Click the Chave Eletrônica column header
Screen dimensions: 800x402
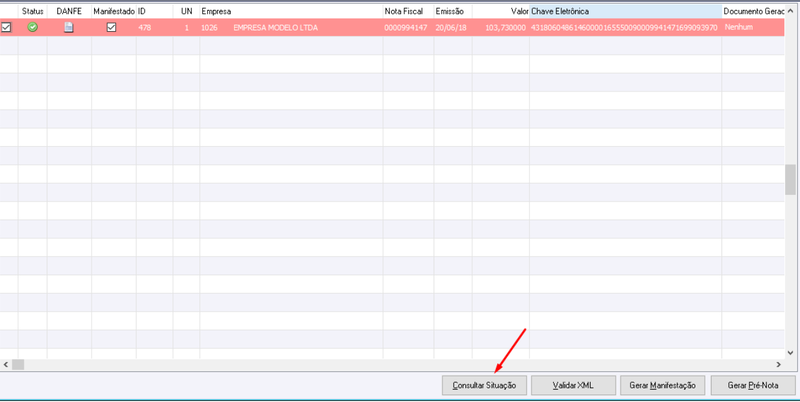pos(626,11)
